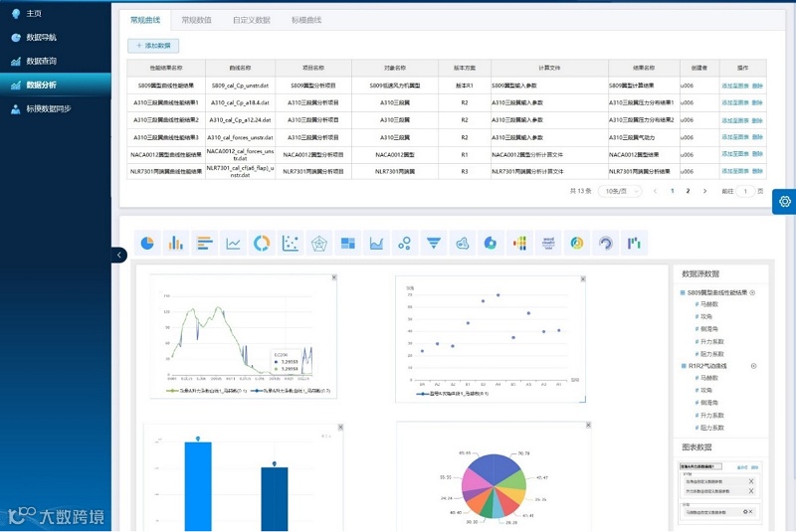
Task: Choose the funnel chart icon
Action: [434, 244]
